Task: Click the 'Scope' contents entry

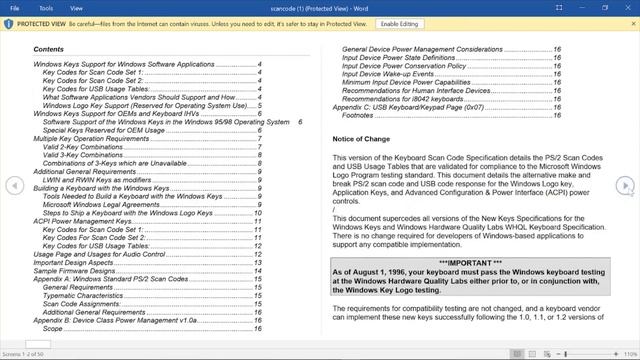Action: (152, 329)
